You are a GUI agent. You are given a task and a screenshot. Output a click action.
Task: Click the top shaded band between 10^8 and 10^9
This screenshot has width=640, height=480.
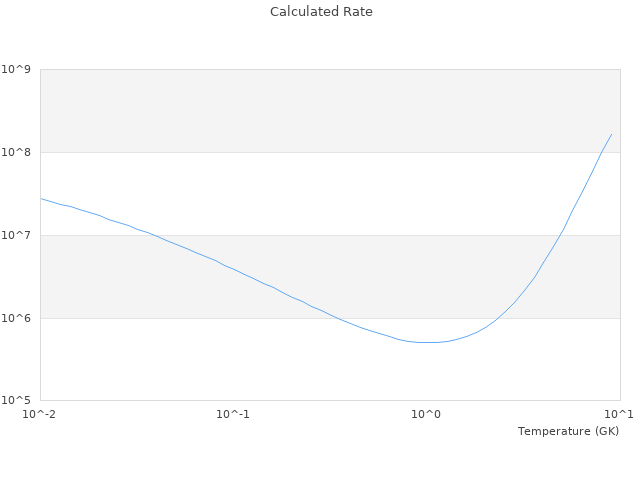coord(300,110)
